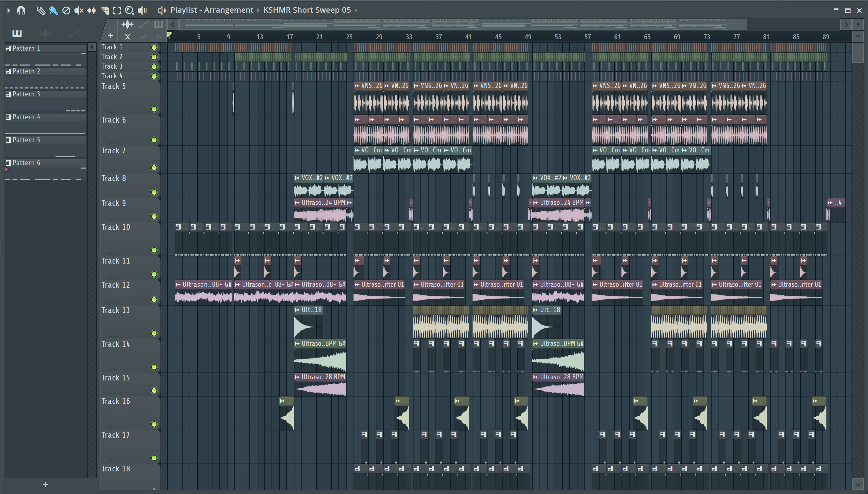Screen dimensions: 868x494
Task: Click bar 49 on the timeline ruler
Action: (x=528, y=37)
